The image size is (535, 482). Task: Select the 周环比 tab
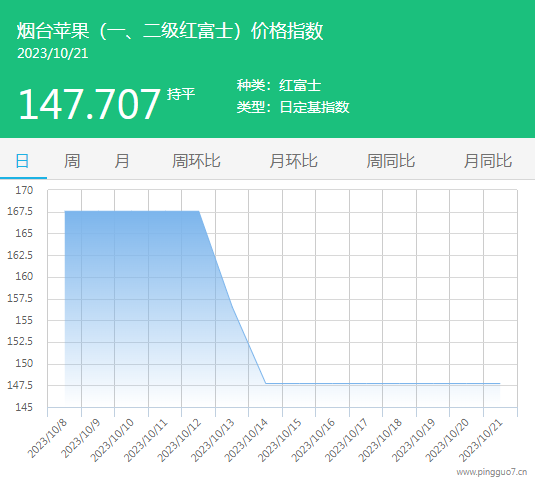(196, 161)
